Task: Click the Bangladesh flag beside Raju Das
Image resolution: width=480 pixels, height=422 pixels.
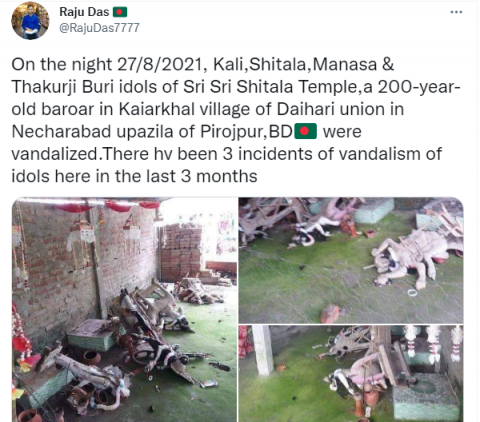Action: point(120,12)
